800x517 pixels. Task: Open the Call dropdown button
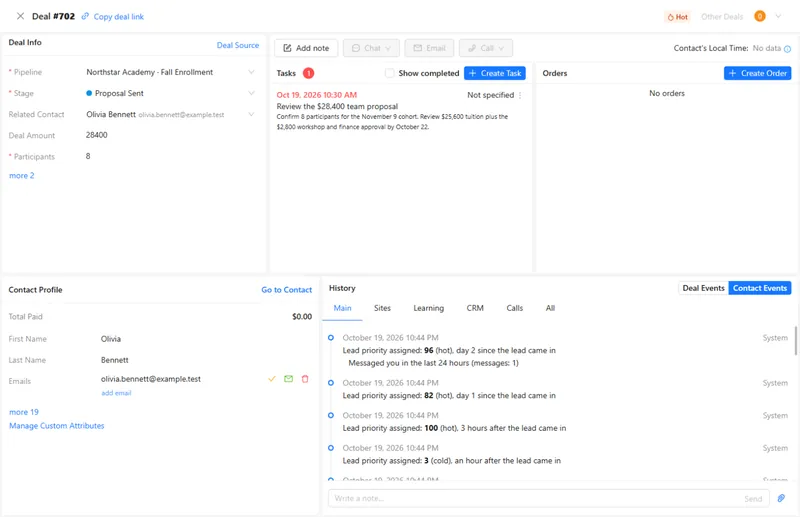(486, 48)
